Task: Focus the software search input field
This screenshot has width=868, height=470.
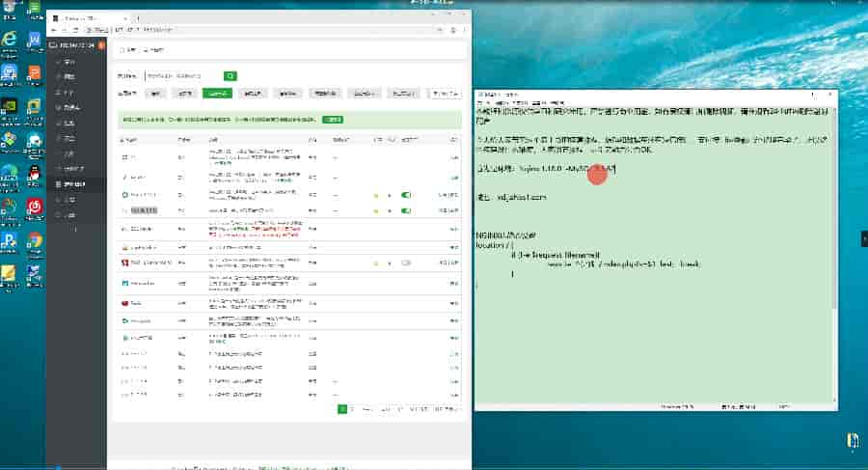Action: (184, 76)
